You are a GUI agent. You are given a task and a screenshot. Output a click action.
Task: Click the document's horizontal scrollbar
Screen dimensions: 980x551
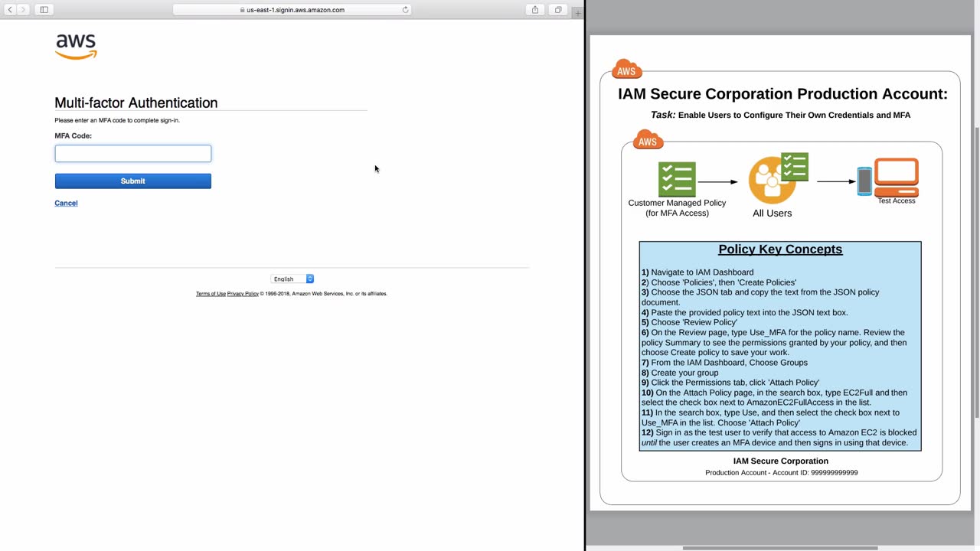[779, 548]
